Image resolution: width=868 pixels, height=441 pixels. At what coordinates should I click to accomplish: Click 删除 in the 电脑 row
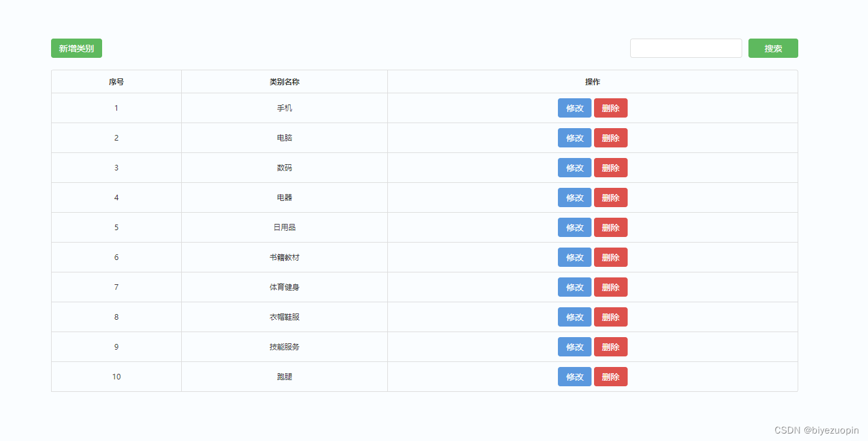click(x=611, y=138)
